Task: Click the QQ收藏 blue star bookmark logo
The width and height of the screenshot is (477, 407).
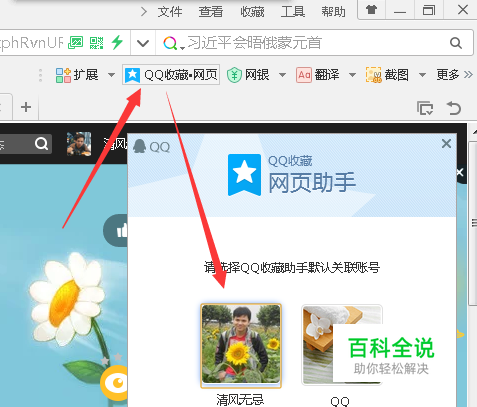Action: [x=244, y=175]
